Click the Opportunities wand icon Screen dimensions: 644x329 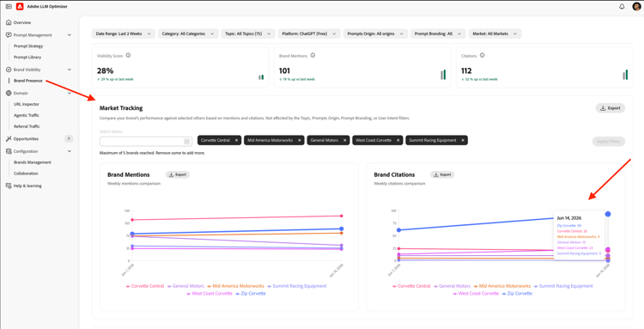[x=9, y=139]
